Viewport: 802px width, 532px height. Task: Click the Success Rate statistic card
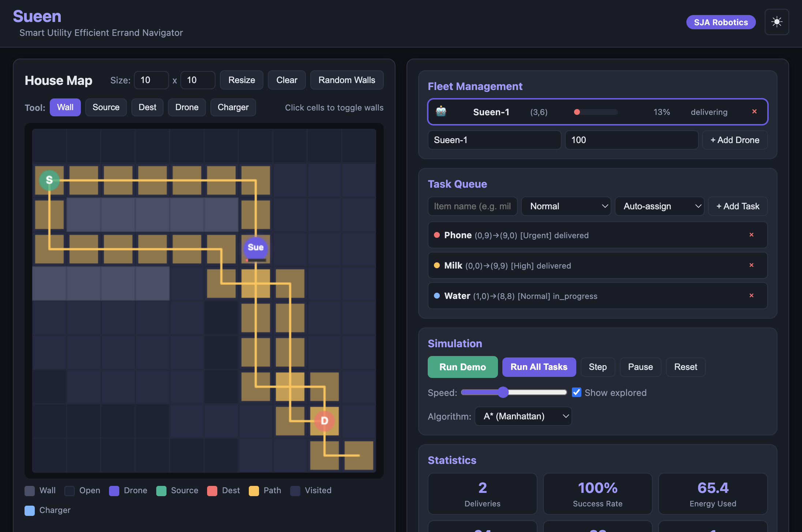coord(597,494)
